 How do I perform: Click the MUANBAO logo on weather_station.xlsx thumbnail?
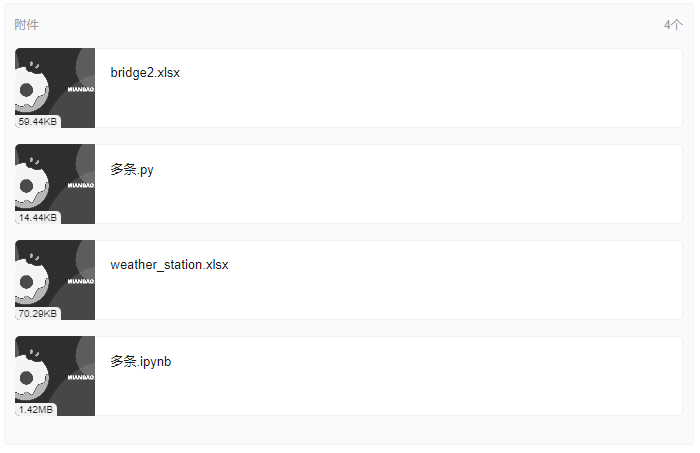tap(81, 281)
